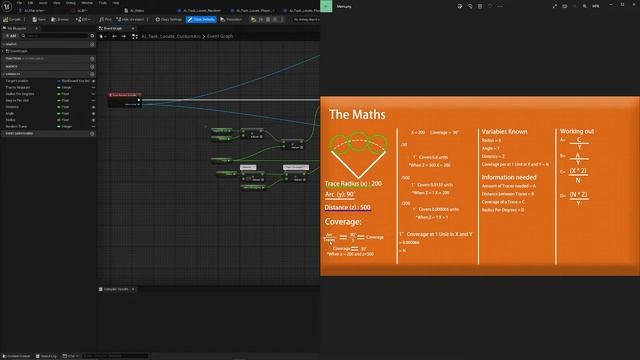Click AI_Task_Locate_CustomArc breadcrumb link
Screen dimensions: 640x360
point(171,36)
